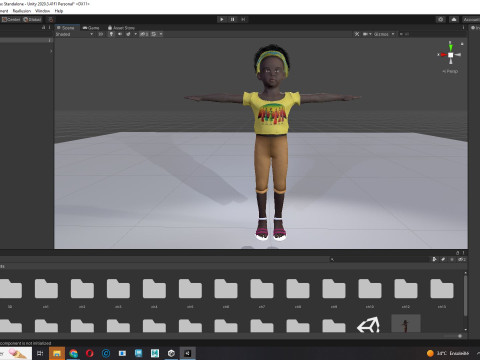Click the center cube of the orientation gizmo
The width and height of the screenshot is (480, 360).
click(451, 55)
